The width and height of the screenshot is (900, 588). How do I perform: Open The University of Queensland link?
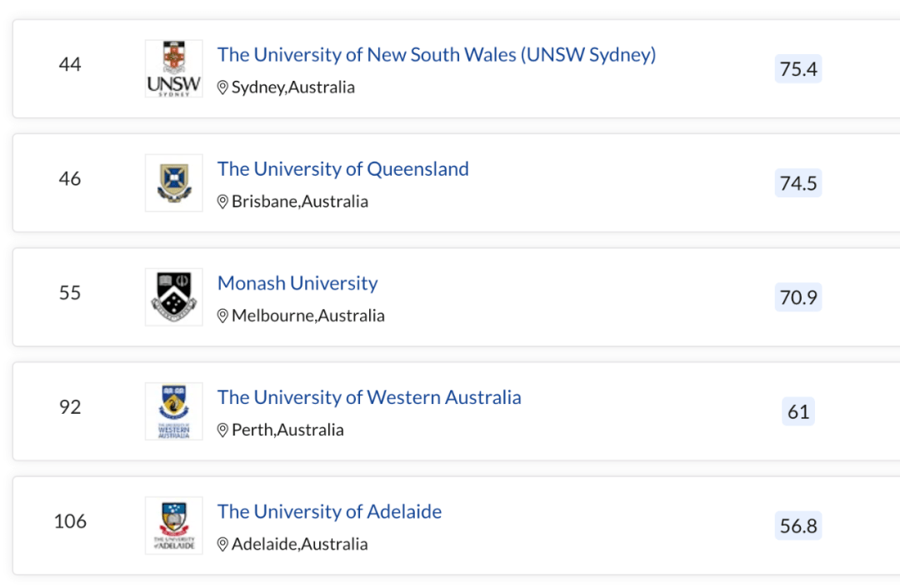pyautogui.click(x=342, y=169)
